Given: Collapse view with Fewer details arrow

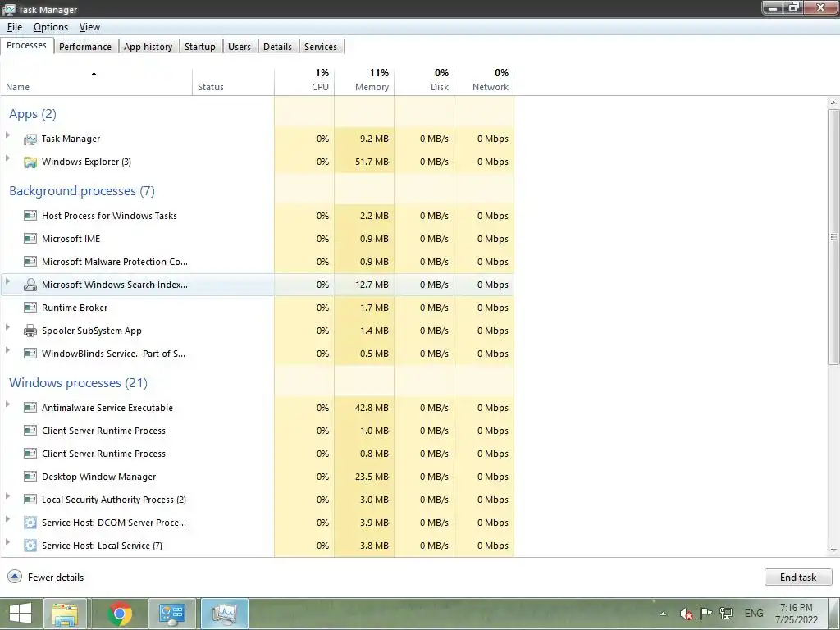Looking at the screenshot, I should 15,577.
